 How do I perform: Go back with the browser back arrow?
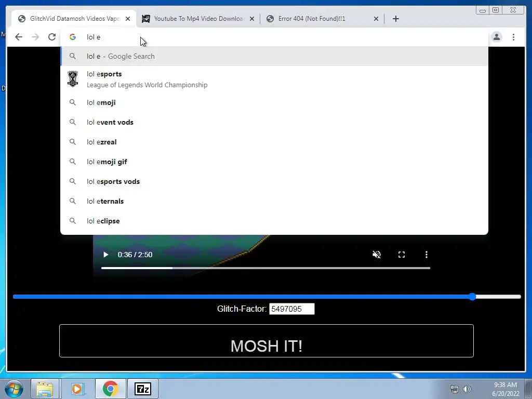click(19, 37)
